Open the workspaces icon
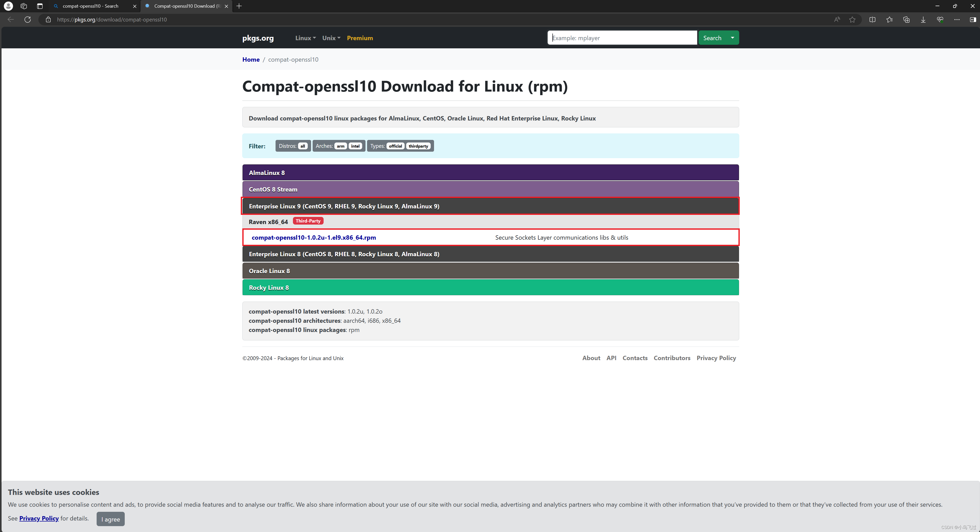The height and width of the screenshot is (532, 980). [x=24, y=6]
